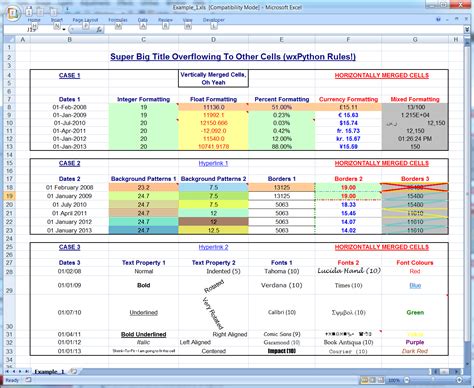
Task: Select the Example_1 sheet tab
Action: pyautogui.click(x=49, y=372)
